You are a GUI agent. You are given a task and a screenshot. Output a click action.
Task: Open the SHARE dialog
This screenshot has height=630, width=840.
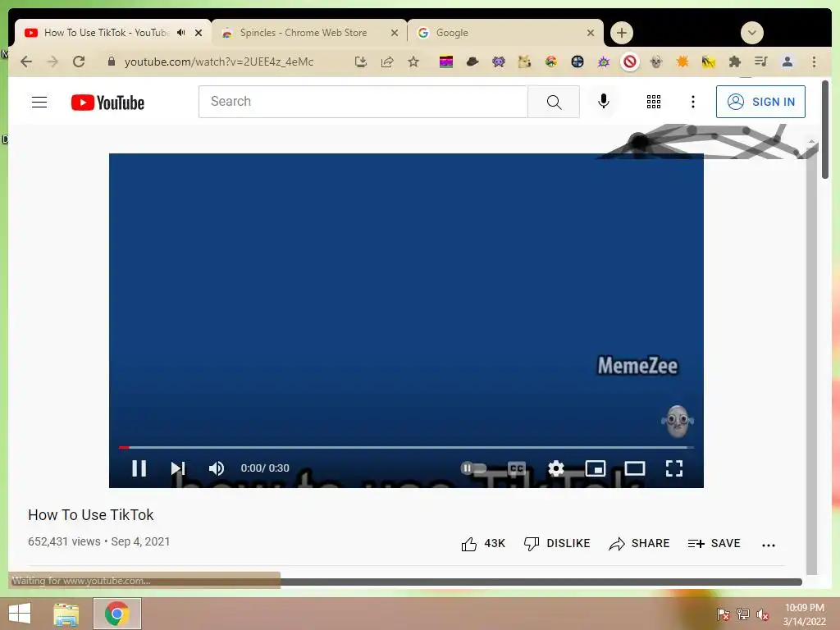coord(639,544)
